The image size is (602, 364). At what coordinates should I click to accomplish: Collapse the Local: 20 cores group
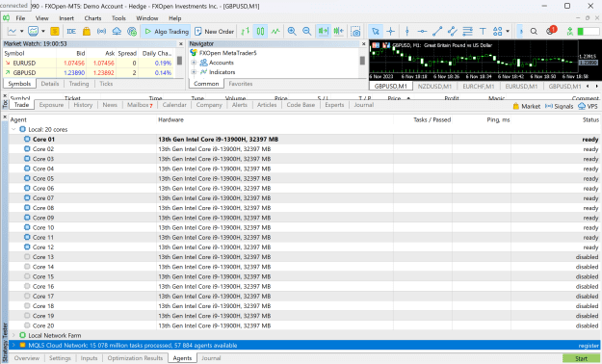click(x=13, y=129)
